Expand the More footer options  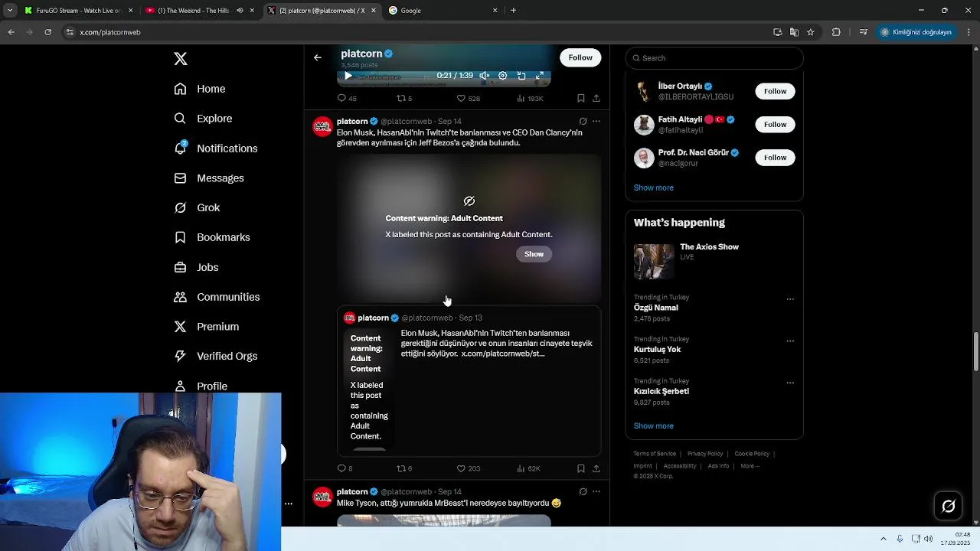[750, 466]
